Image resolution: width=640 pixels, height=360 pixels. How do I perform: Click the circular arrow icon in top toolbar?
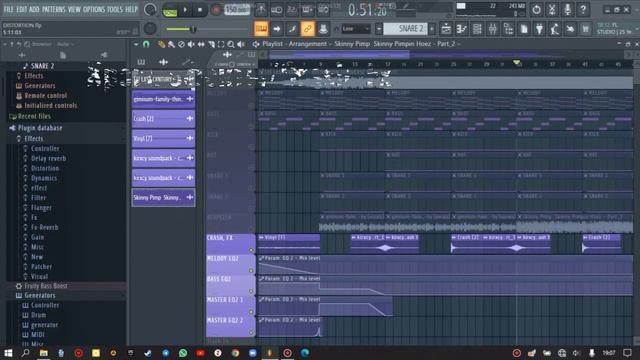[536, 9]
